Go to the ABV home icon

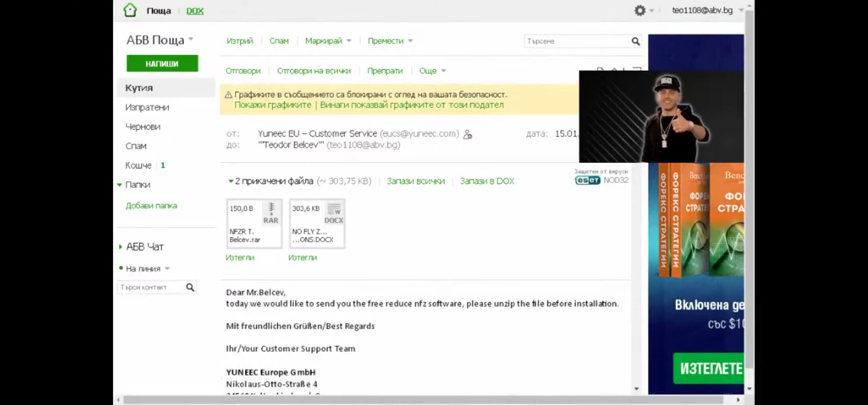point(130,10)
